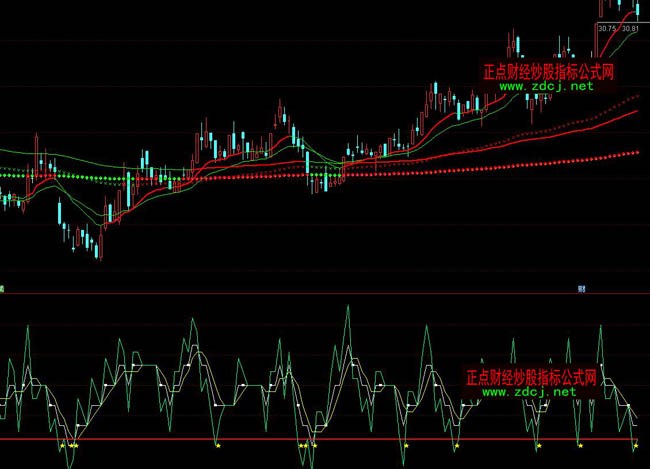Click the small 财 icon on panel divider
Image resolution: width=650 pixels, height=469 pixels.
[x=581, y=288]
